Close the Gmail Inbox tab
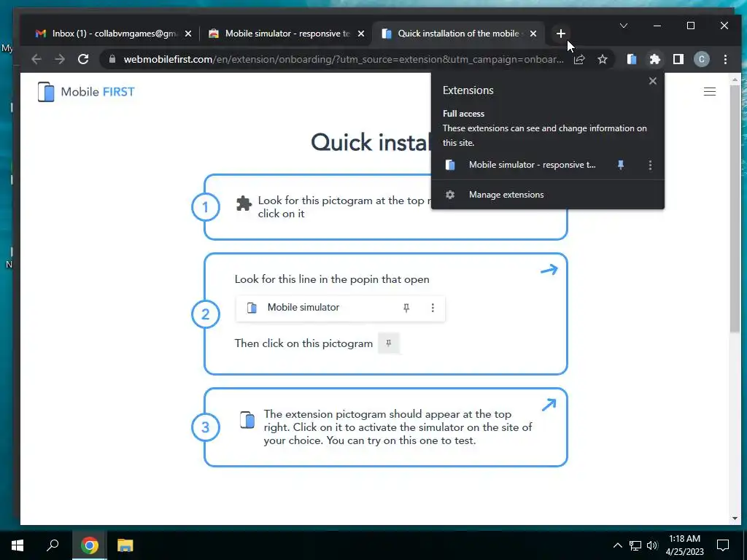Viewport: 747px width, 560px height. coord(188,34)
